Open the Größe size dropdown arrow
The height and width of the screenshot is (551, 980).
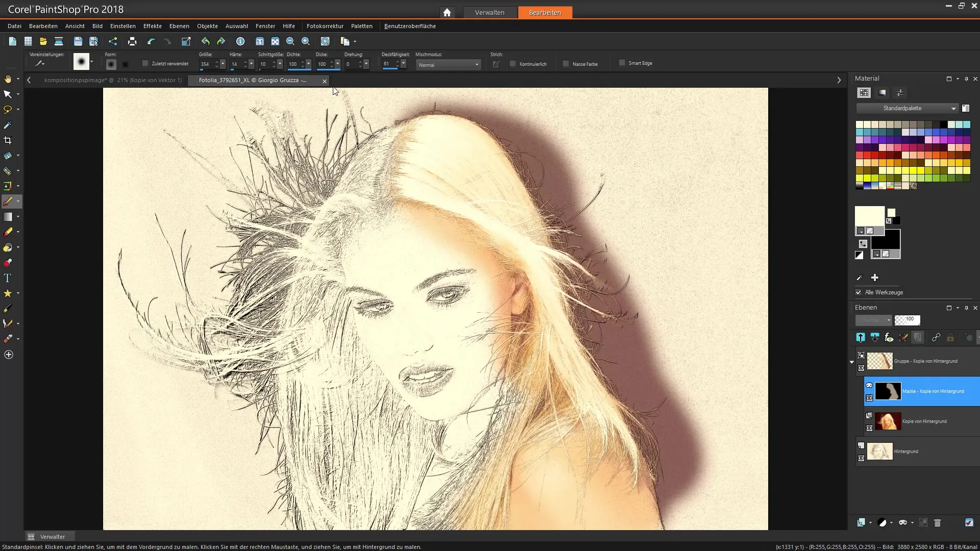pyautogui.click(x=223, y=64)
